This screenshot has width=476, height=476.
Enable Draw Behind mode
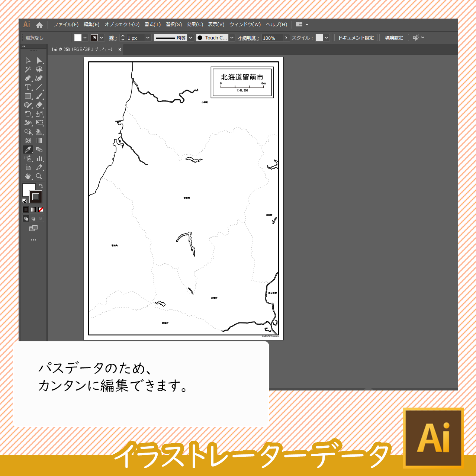33,219
